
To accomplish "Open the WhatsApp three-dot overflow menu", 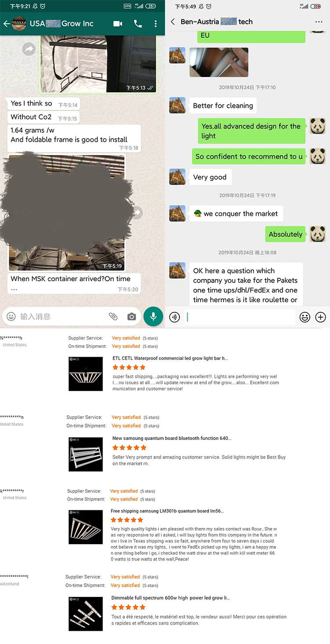I will (155, 24).
